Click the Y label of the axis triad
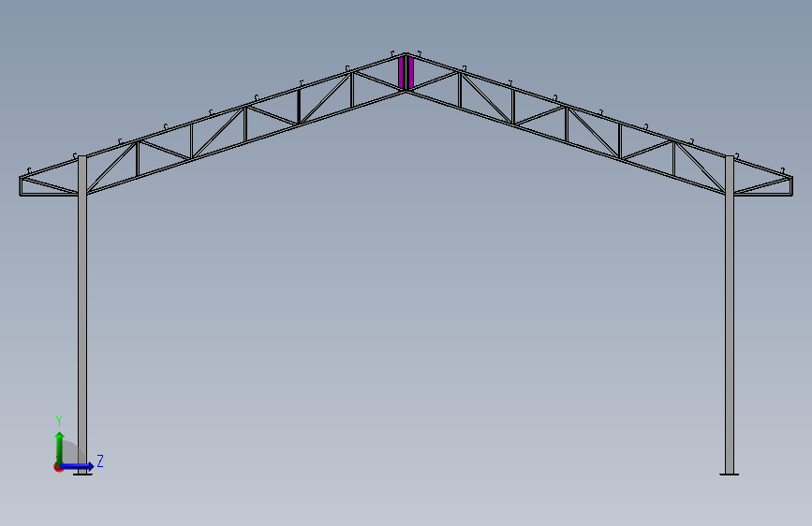Screen dimensions: 812x526 coord(59,420)
